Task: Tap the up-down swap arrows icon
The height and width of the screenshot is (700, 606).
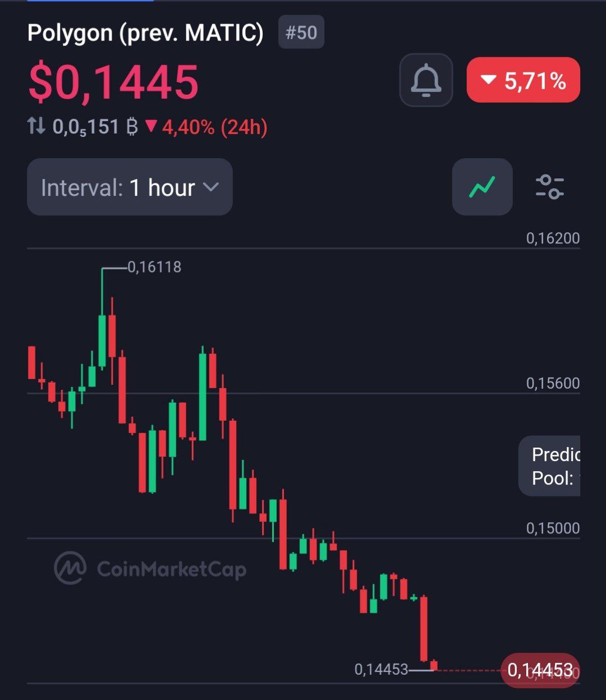Action: (x=36, y=127)
